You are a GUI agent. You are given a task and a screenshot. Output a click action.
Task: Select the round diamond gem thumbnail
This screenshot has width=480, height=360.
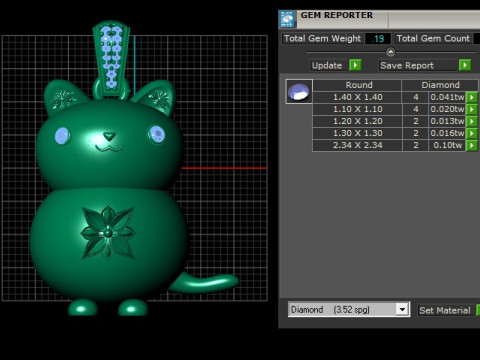(299, 92)
